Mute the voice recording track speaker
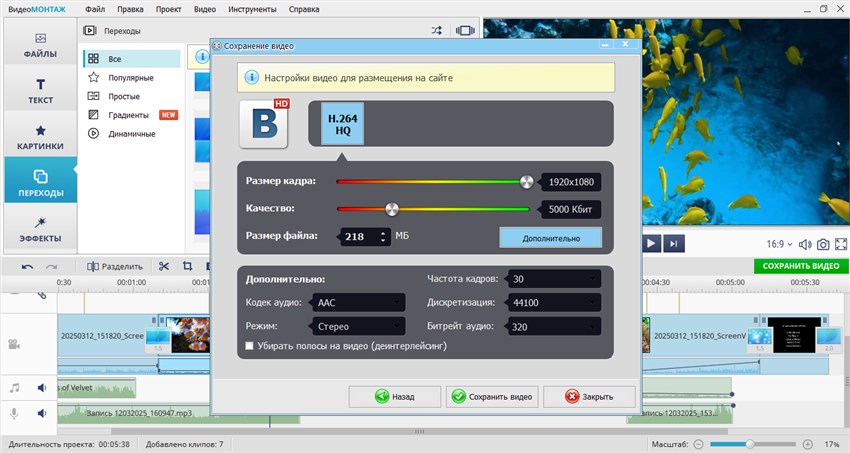Screen dimensions: 850x453 point(43,413)
